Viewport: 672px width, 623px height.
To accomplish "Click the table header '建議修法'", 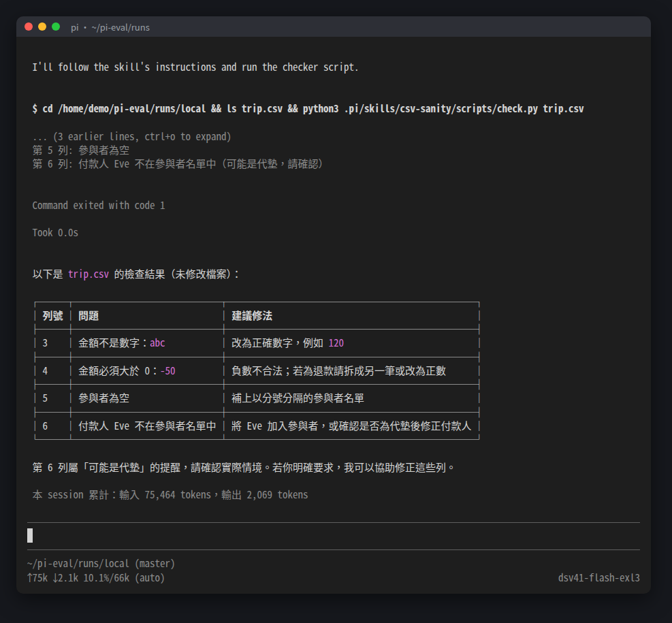I will 252,316.
